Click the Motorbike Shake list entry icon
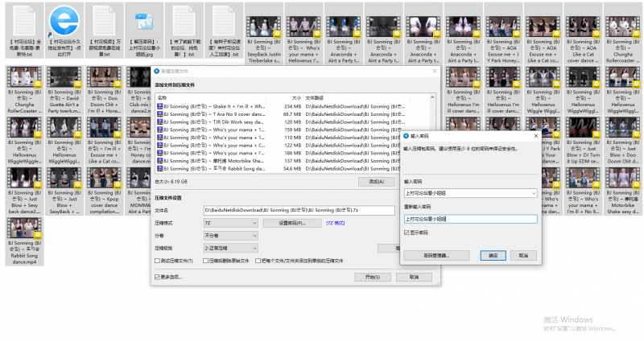 coord(160,159)
